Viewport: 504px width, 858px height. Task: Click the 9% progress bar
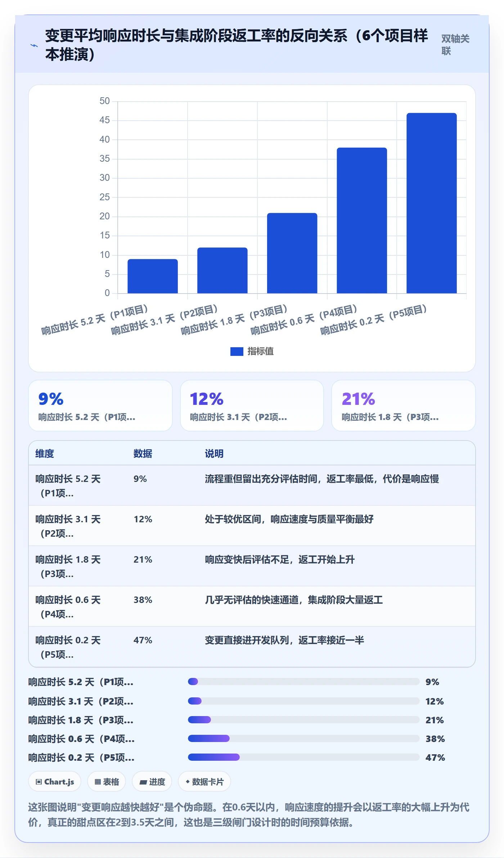coord(303,682)
